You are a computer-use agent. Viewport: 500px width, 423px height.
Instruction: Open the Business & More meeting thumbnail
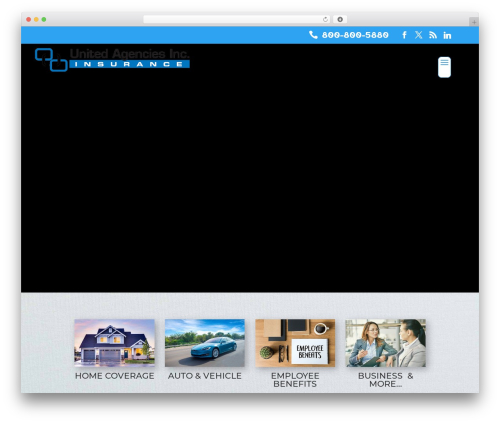point(386,343)
